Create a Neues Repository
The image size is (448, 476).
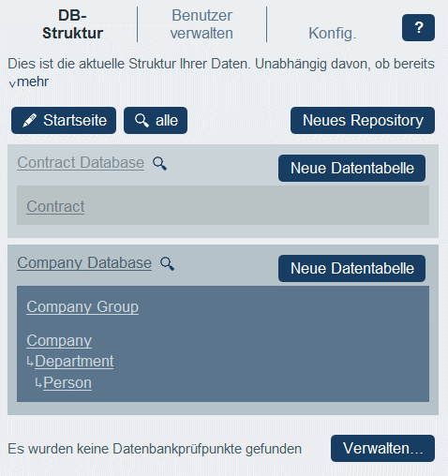click(363, 121)
